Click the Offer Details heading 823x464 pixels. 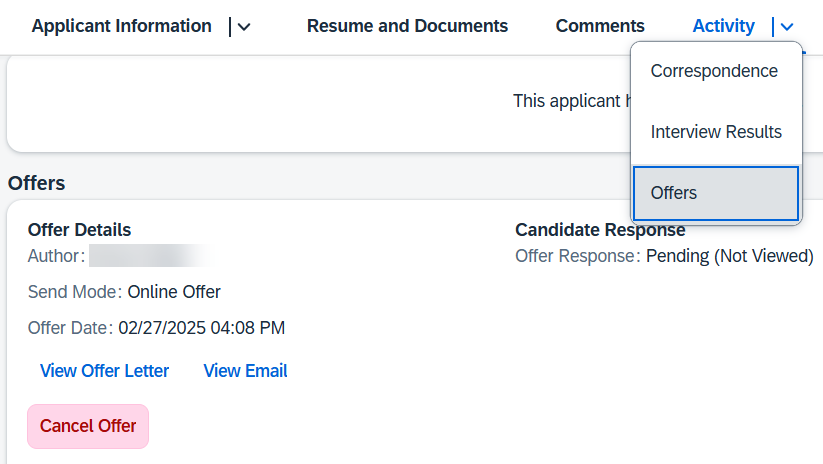(79, 229)
